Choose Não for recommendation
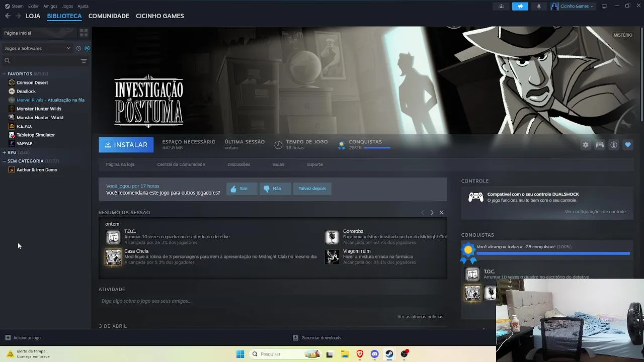 pyautogui.click(x=275, y=189)
